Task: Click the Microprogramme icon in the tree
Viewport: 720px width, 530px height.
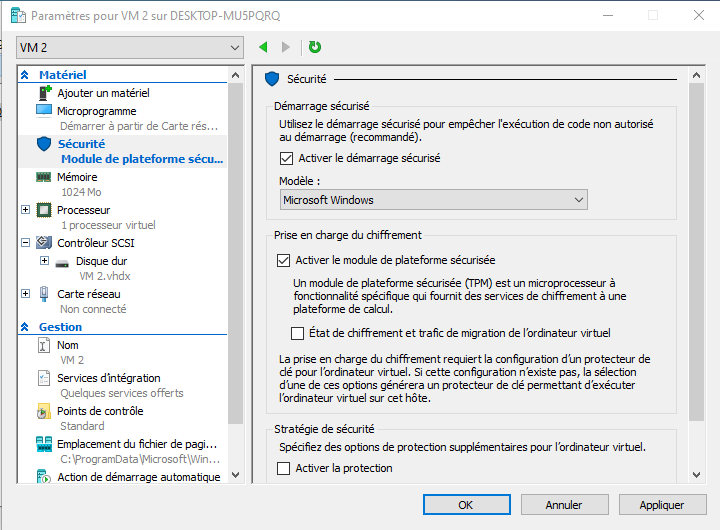Action: click(43, 111)
